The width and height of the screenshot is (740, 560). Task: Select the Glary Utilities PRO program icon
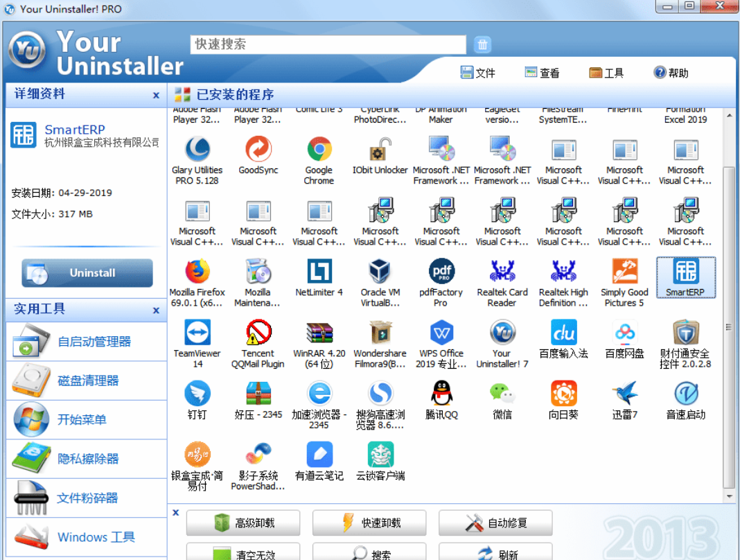click(x=197, y=149)
